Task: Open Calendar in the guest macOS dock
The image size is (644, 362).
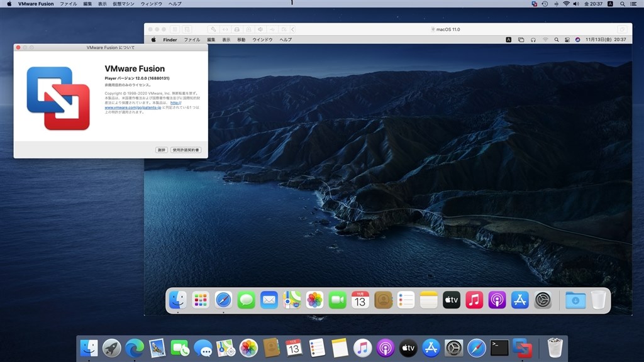Action: click(x=360, y=300)
